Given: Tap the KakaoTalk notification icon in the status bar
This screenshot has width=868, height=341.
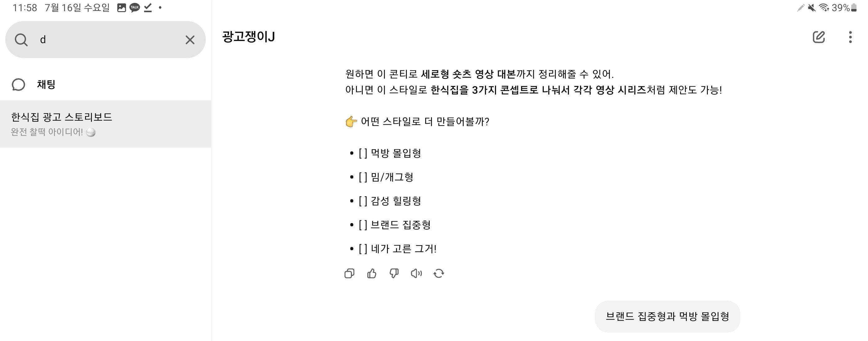Looking at the screenshot, I should coord(135,7).
